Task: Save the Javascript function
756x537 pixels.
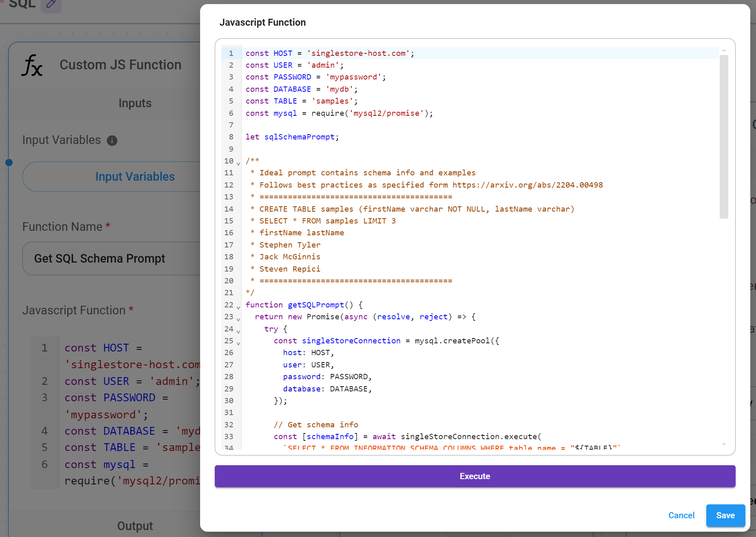Action: pos(725,515)
